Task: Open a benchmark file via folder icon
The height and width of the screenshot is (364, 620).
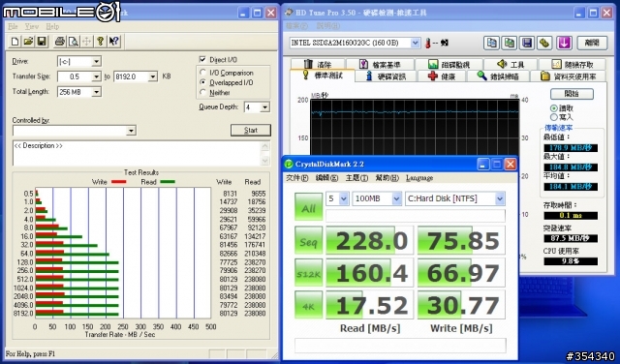Action: pyautogui.click(x=28, y=41)
